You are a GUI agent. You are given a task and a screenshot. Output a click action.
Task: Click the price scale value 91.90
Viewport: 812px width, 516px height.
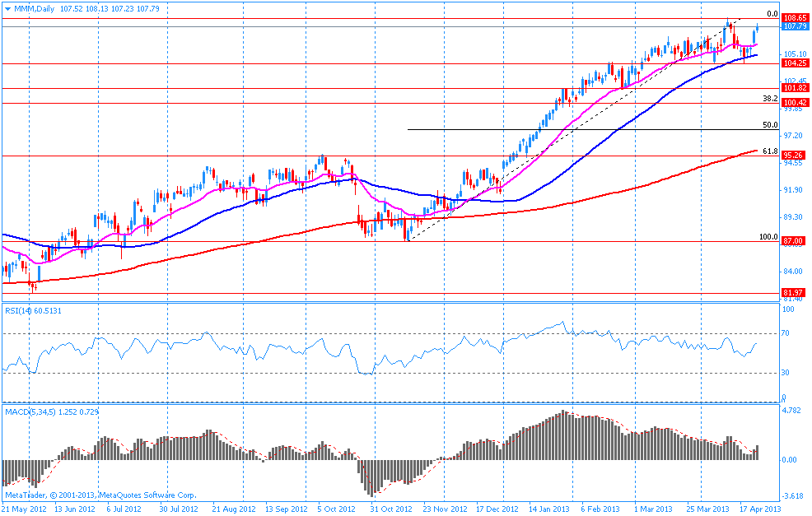pyautogui.click(x=793, y=190)
